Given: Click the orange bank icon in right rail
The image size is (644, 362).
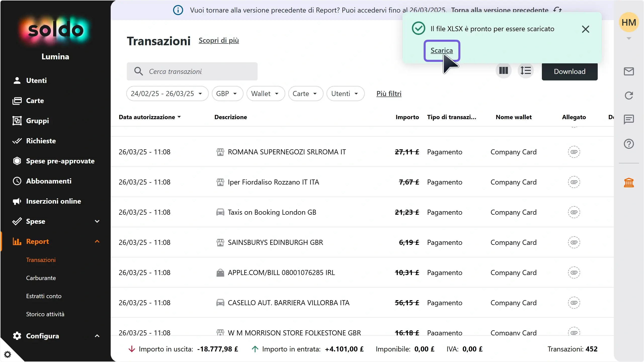Looking at the screenshot, I should [629, 183].
